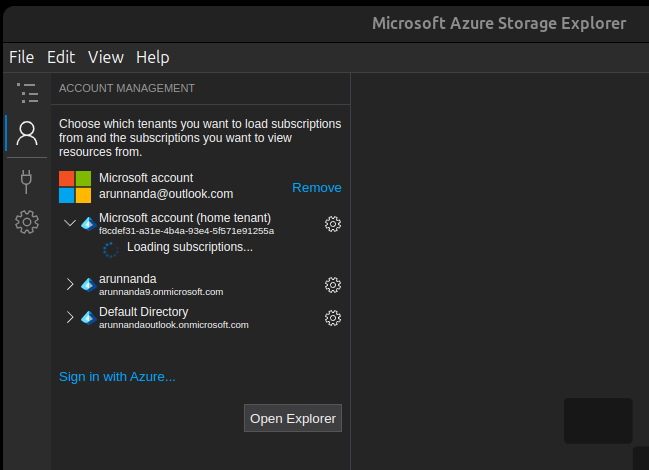
Task: Open the View menu
Action: [106, 57]
